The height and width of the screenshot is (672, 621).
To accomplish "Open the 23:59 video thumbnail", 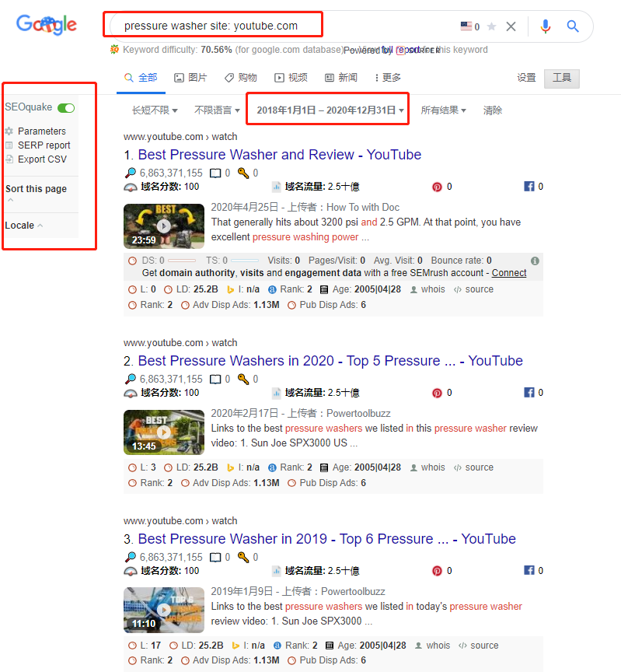I will [x=163, y=226].
